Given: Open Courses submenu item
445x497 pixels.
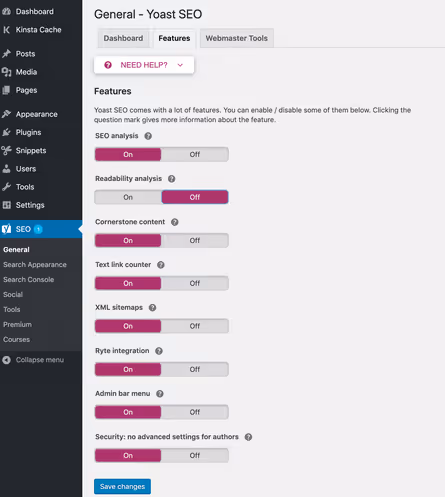Looking at the screenshot, I should click(x=17, y=340).
